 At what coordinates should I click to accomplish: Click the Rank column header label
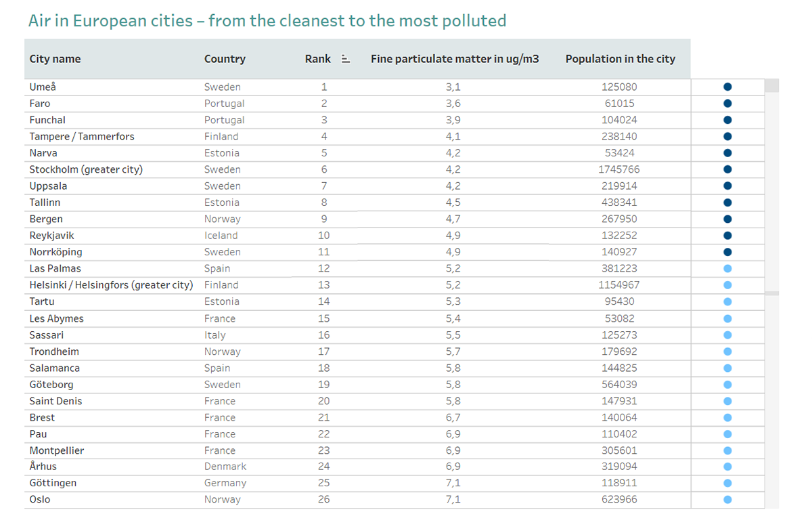pos(318,59)
